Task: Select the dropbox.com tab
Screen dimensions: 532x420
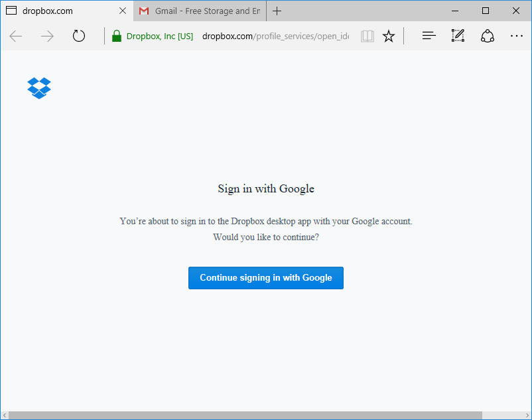Action: click(67, 11)
